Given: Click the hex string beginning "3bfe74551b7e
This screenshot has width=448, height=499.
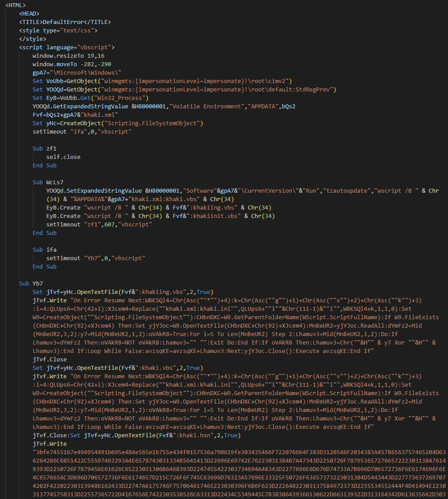Looking at the screenshot, I should (239, 473).
